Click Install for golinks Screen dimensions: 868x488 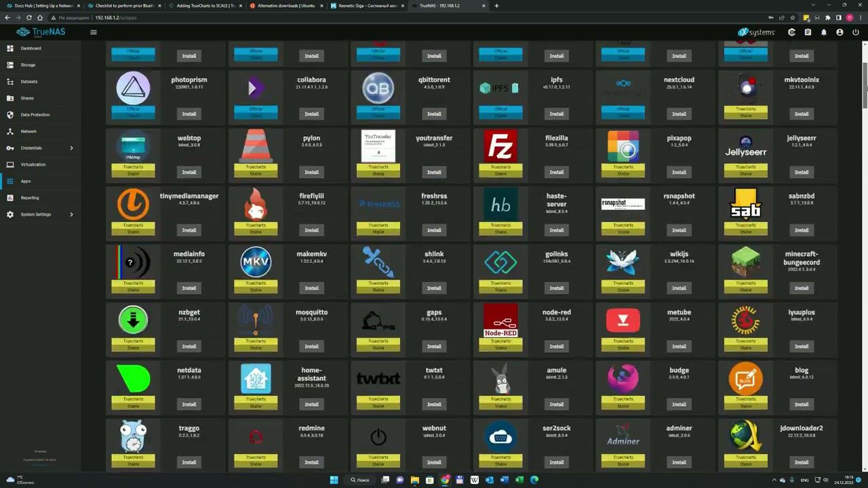(x=557, y=288)
